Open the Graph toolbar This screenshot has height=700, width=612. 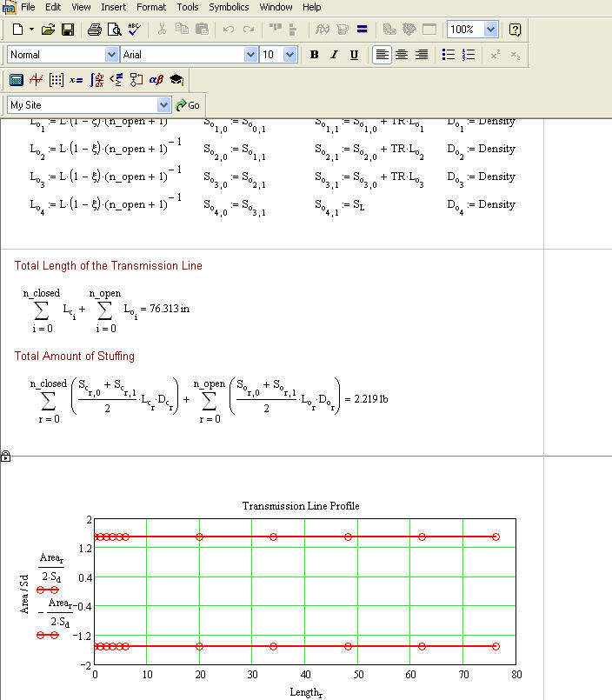click(x=37, y=80)
